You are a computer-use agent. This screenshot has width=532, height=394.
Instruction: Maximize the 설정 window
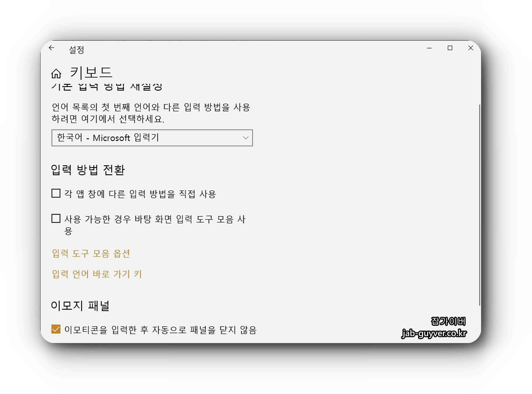coord(450,48)
